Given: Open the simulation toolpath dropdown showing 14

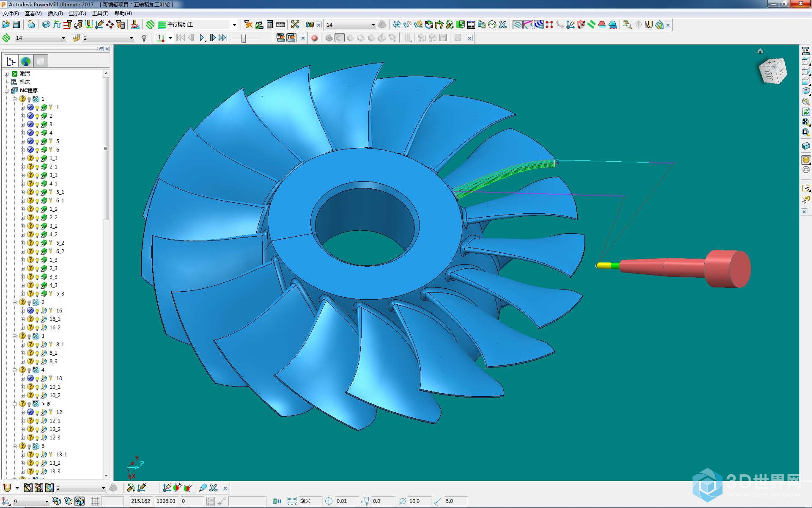Looking at the screenshot, I should [63, 38].
